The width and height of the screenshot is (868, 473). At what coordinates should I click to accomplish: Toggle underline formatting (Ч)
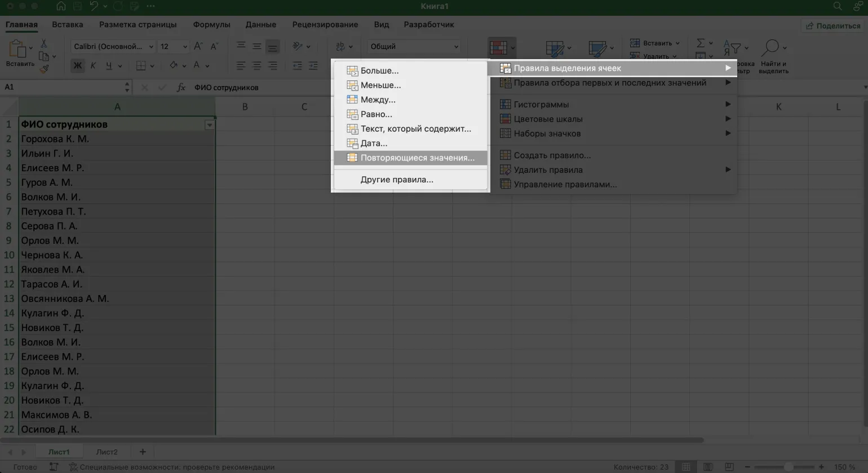coord(109,66)
